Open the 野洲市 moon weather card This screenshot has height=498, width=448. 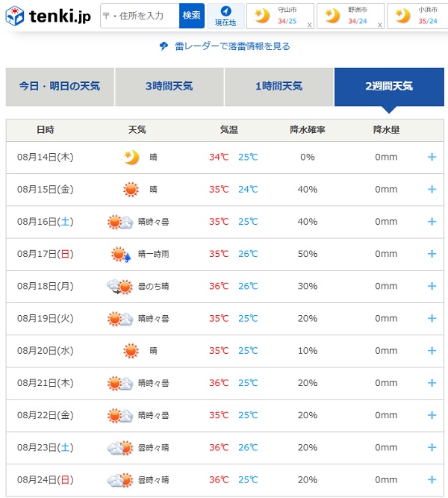point(350,16)
